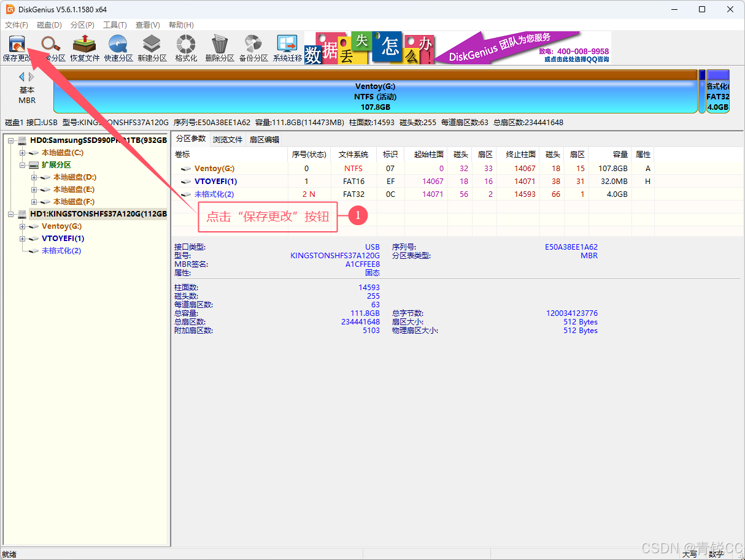Click the FAT16 file system cell
The width and height of the screenshot is (745, 560).
[x=353, y=182]
